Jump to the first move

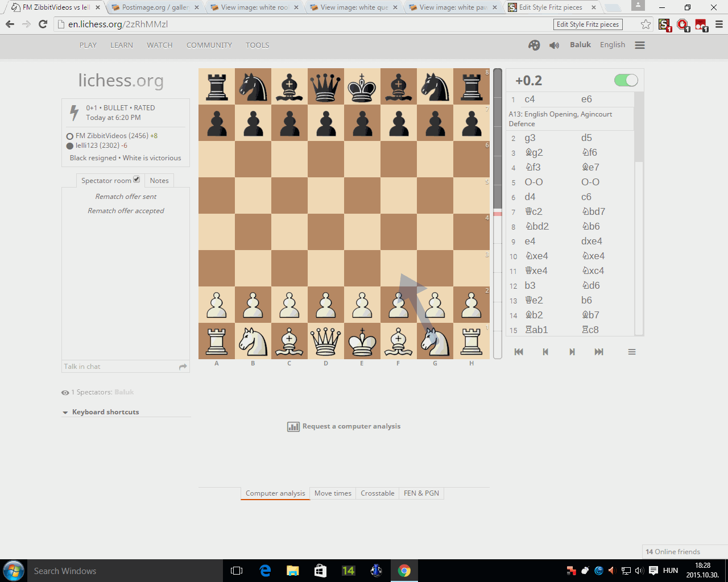coord(519,352)
